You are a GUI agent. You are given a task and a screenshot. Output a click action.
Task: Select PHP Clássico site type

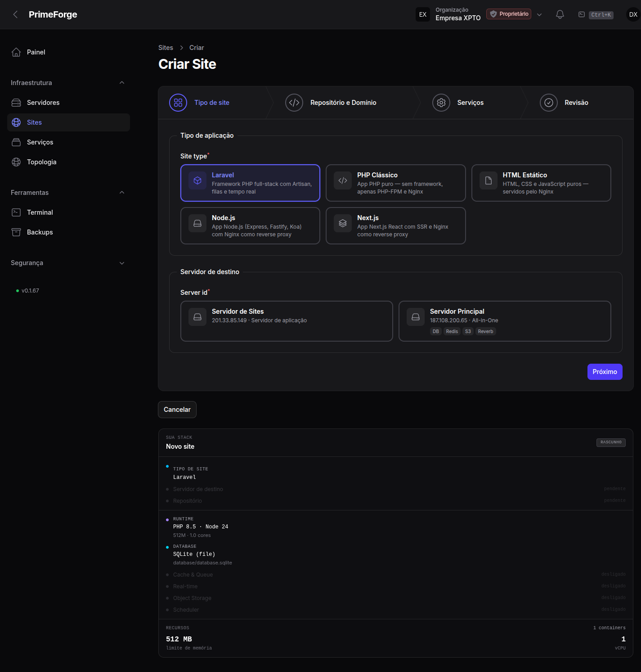click(395, 183)
